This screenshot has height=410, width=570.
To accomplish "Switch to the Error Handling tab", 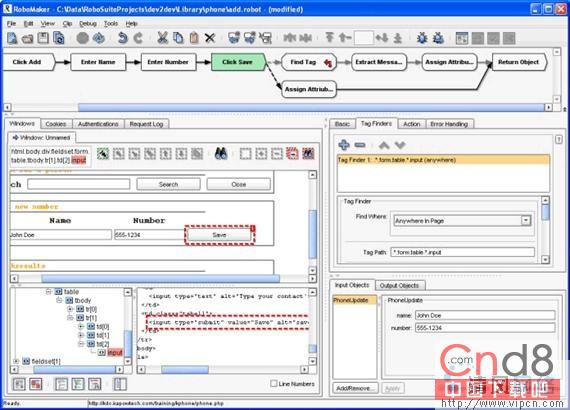I will [x=449, y=124].
